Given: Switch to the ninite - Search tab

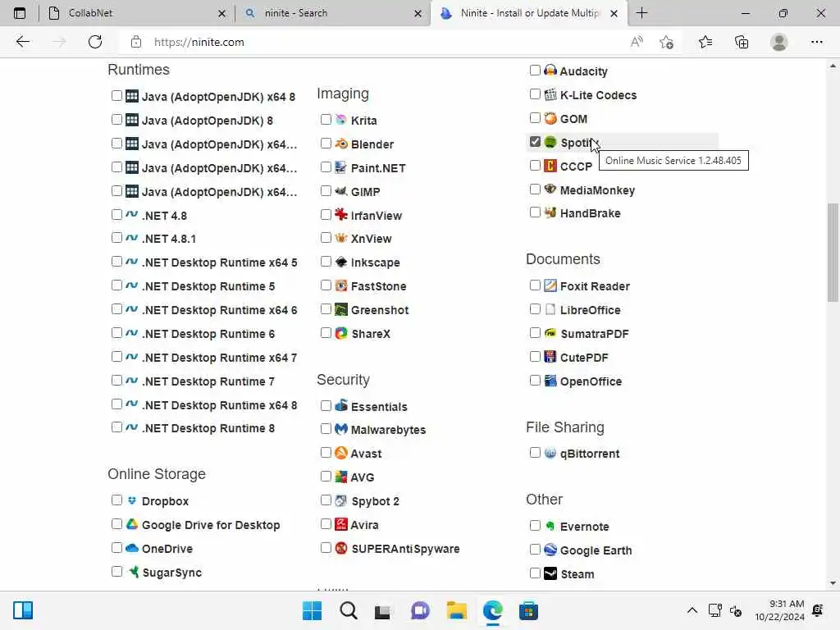Looking at the screenshot, I should (332, 13).
